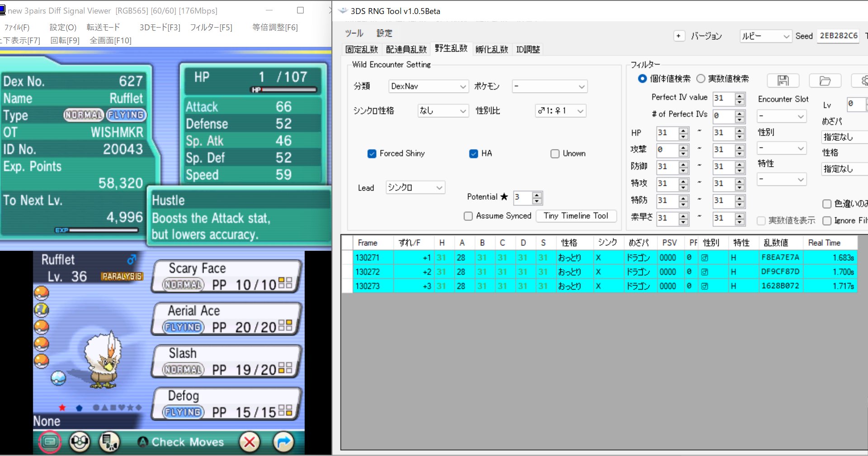Click gender icon in frame 130272 row
This screenshot has height=456, width=868.
point(704,272)
